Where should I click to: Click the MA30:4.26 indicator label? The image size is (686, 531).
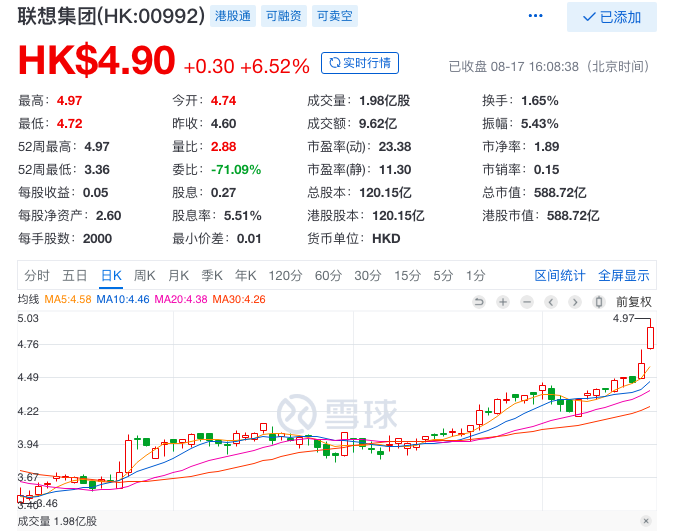tap(239, 300)
